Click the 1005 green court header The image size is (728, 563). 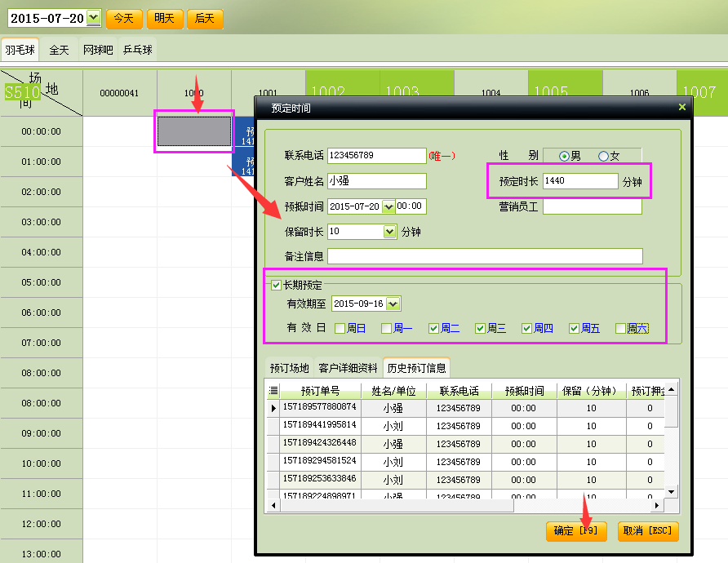point(566,83)
